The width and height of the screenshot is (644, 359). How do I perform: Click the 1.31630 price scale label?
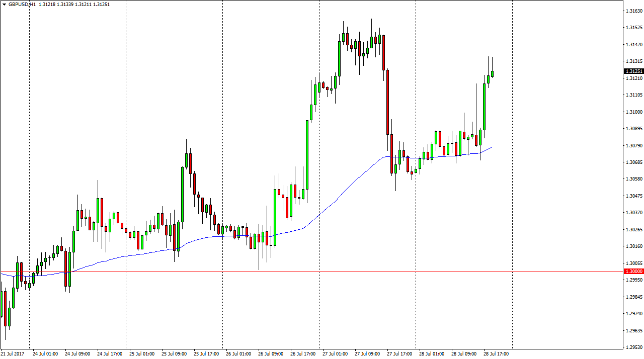coord(633,11)
